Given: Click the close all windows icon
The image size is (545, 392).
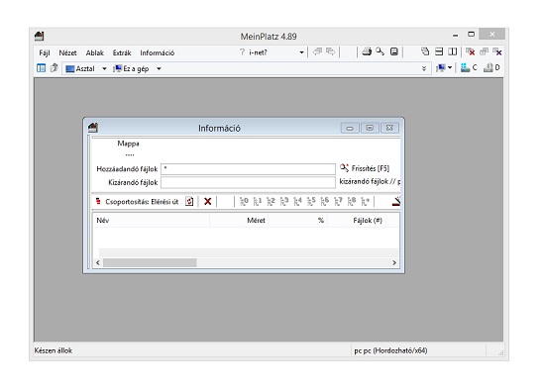Looking at the screenshot, I should click(497, 52).
